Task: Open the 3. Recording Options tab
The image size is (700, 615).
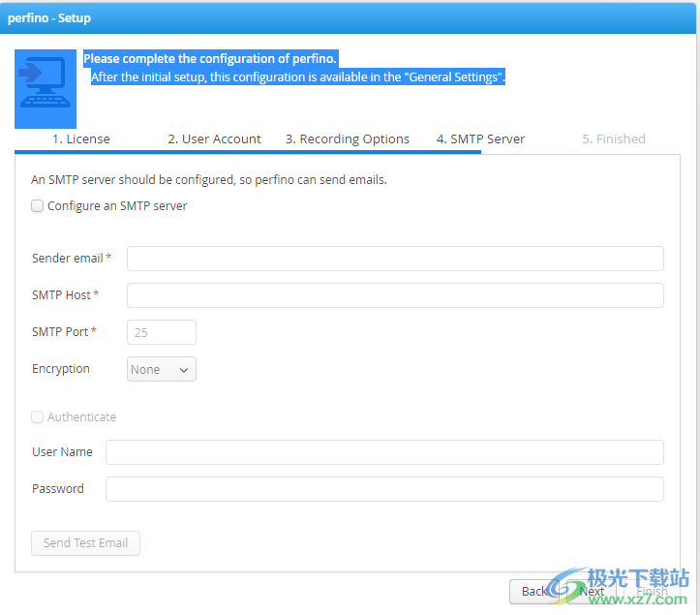Action: tap(348, 138)
